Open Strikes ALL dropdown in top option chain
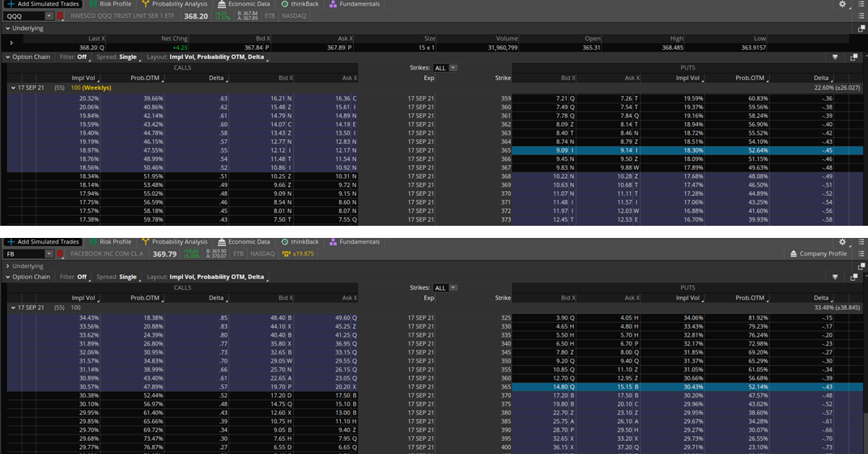 (453, 68)
